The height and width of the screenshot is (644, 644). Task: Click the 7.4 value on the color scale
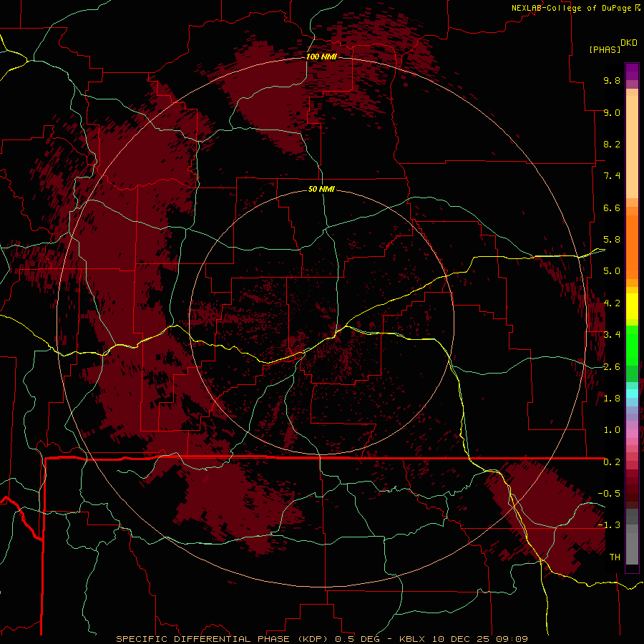612,176
